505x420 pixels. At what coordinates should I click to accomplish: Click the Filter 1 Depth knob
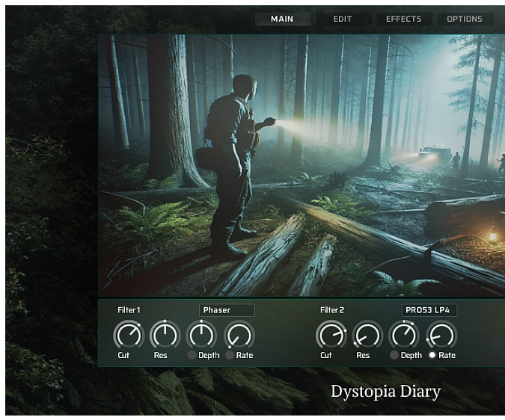point(201,335)
